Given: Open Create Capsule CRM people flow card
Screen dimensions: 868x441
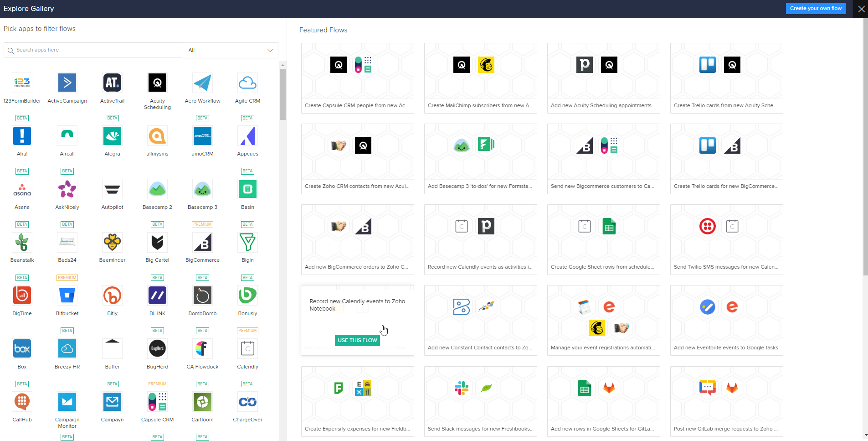Looking at the screenshot, I should (x=358, y=78).
